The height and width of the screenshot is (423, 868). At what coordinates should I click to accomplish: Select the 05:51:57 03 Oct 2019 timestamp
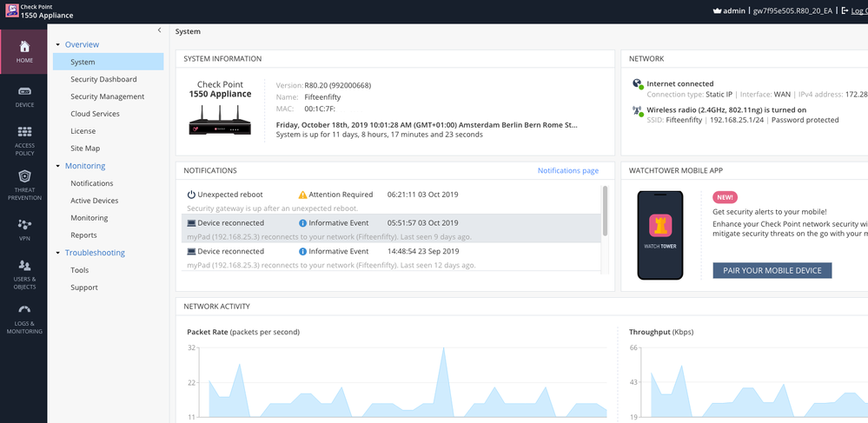[423, 222]
